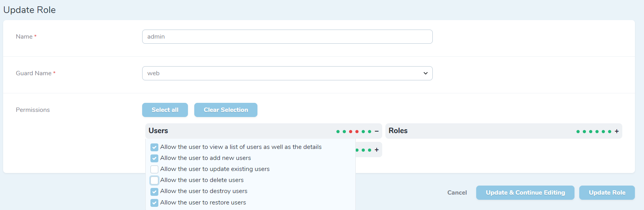
Task: Uncheck the destroy users permission
Action: [x=154, y=192]
